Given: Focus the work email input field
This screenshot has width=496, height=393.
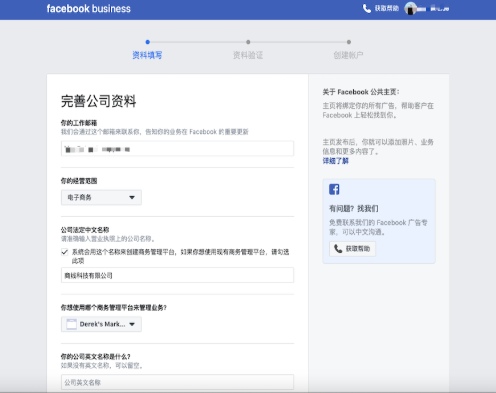Looking at the screenshot, I should click(177, 149).
